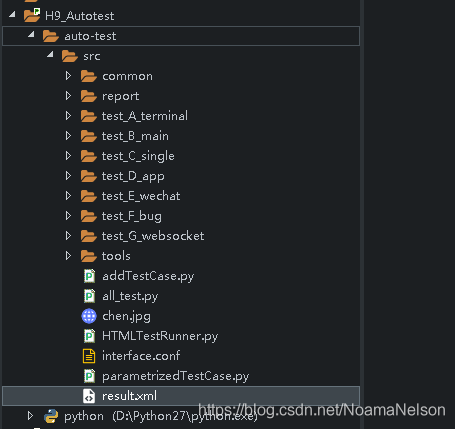Expand the common folder
Image resolution: width=455 pixels, height=429 pixels.
tap(68, 76)
